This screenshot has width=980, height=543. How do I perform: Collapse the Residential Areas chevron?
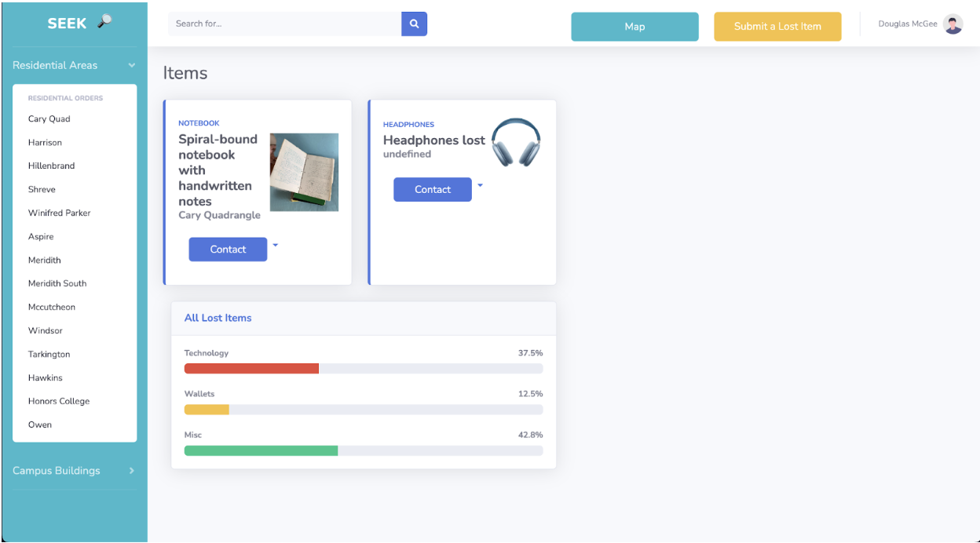click(132, 66)
